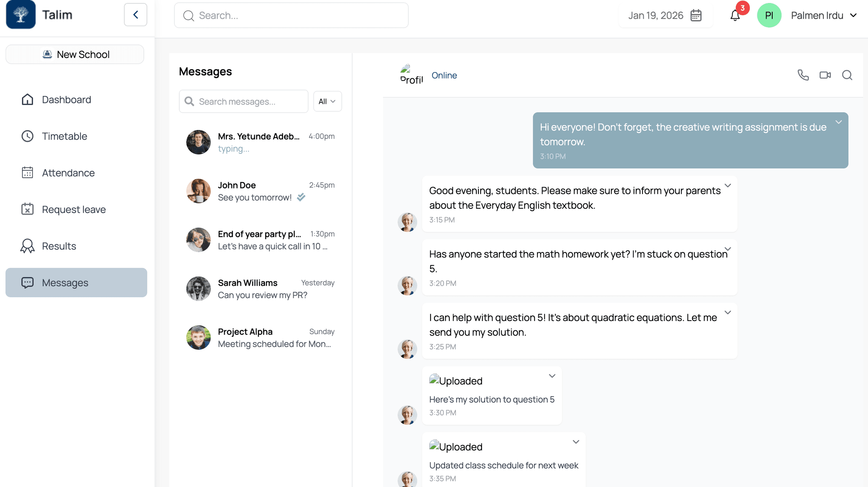Start a video call via camera icon

(825, 75)
